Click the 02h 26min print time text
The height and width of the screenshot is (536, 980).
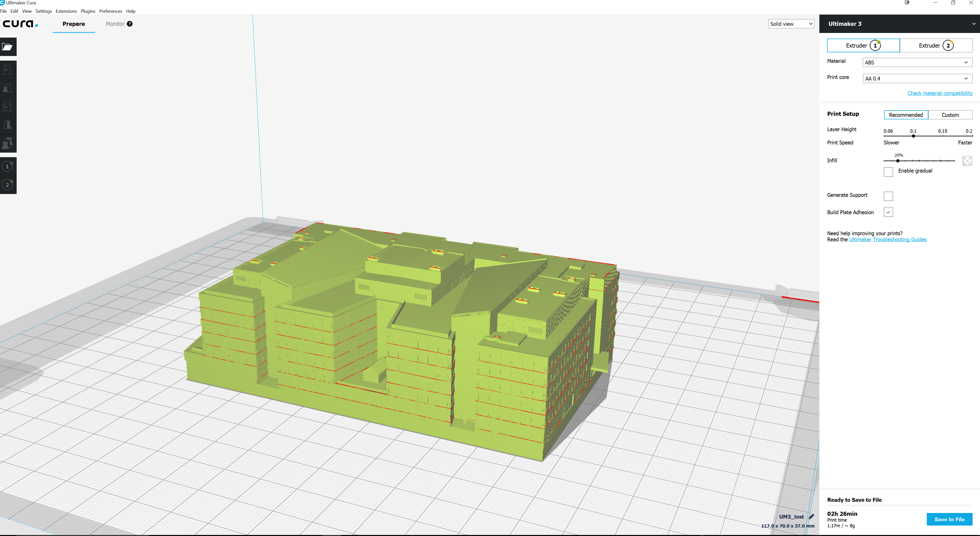pyautogui.click(x=842, y=514)
